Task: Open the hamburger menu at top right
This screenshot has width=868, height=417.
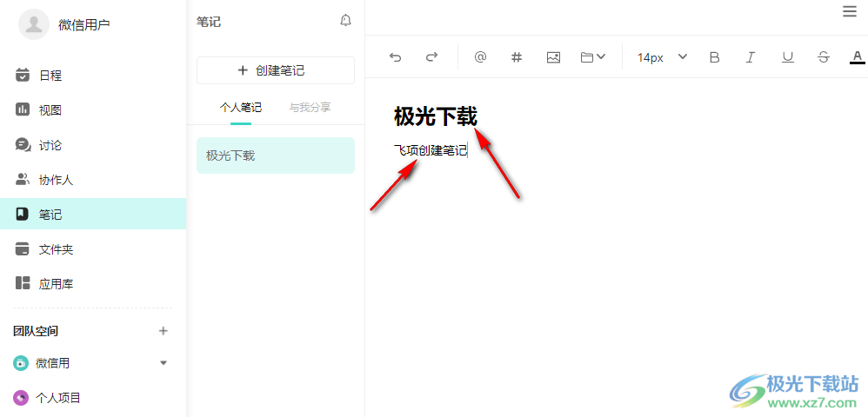Action: click(849, 11)
